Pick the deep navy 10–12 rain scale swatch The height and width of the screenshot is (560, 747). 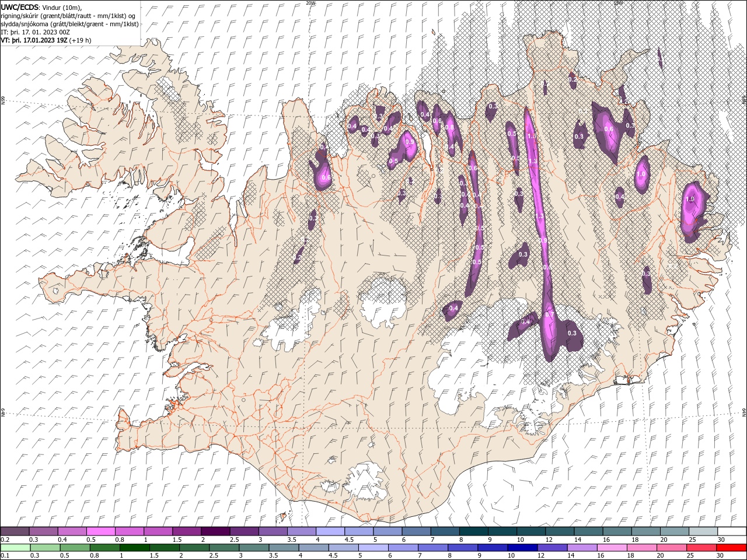point(522,548)
